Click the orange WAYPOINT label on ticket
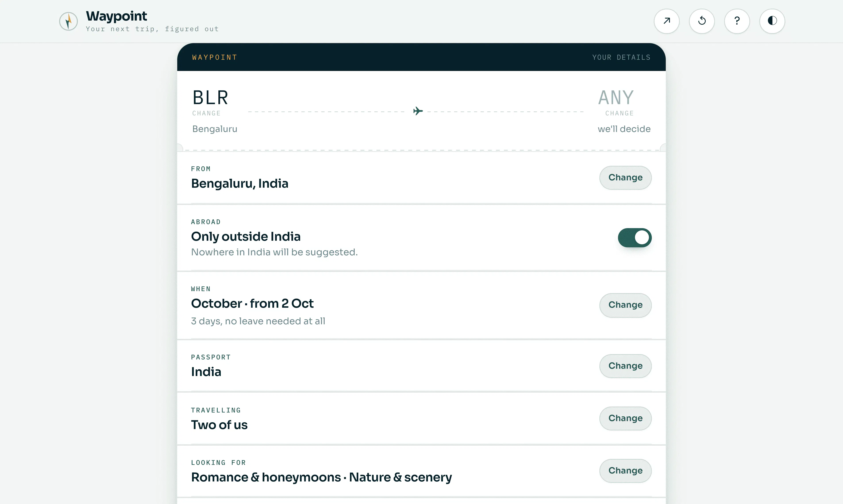This screenshot has width=843, height=504. [x=214, y=57]
